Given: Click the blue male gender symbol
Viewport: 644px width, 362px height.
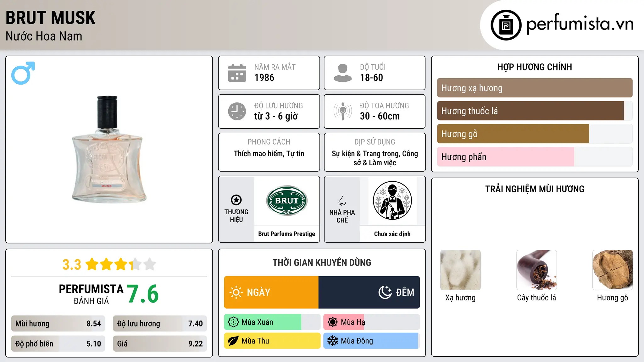Looking at the screenshot, I should click(23, 73).
